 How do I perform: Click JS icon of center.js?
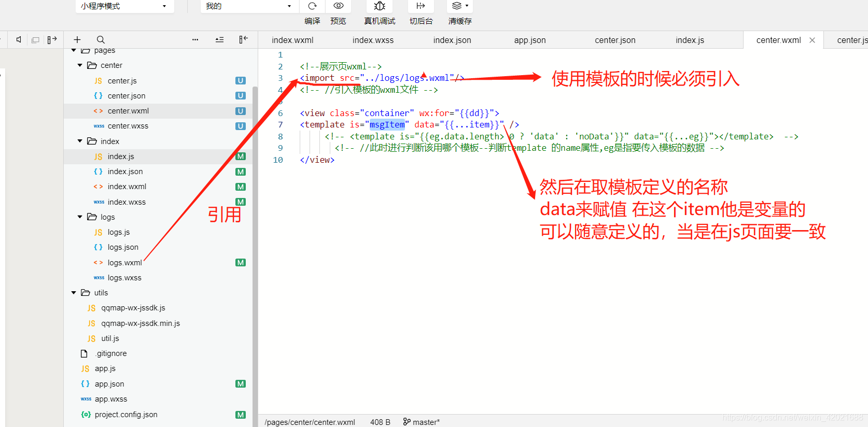click(x=98, y=81)
